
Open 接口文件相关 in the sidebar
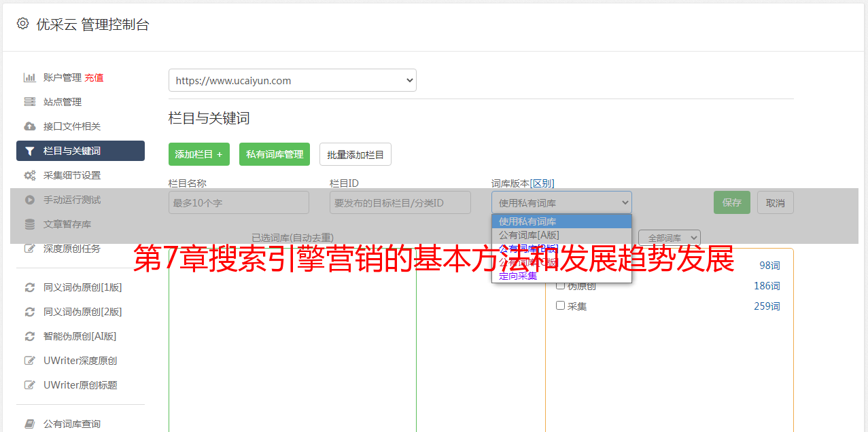72,126
